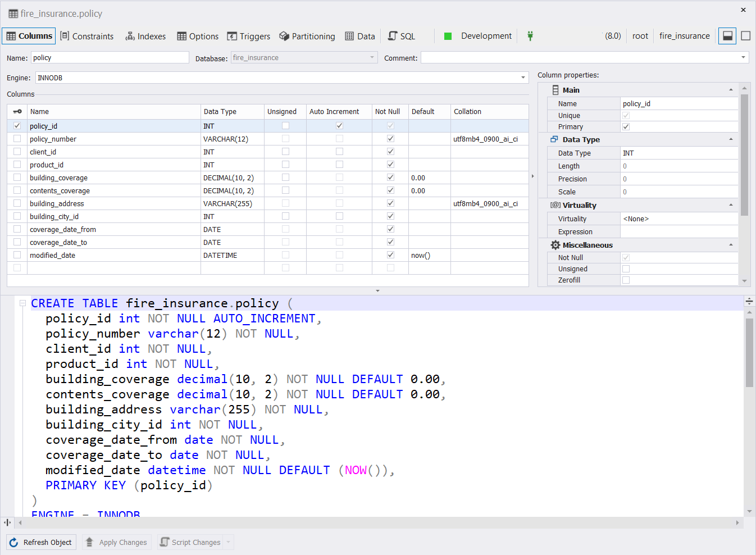
Task: Click the Virtuality section icon
Action: click(555, 205)
